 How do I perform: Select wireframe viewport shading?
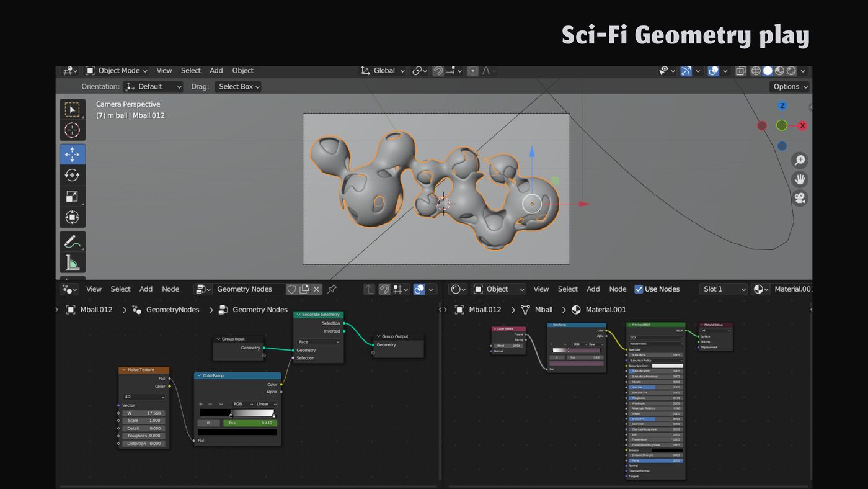(x=756, y=71)
